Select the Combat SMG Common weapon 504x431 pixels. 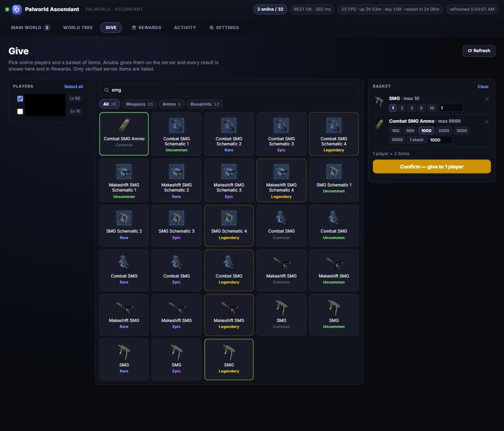point(281,226)
